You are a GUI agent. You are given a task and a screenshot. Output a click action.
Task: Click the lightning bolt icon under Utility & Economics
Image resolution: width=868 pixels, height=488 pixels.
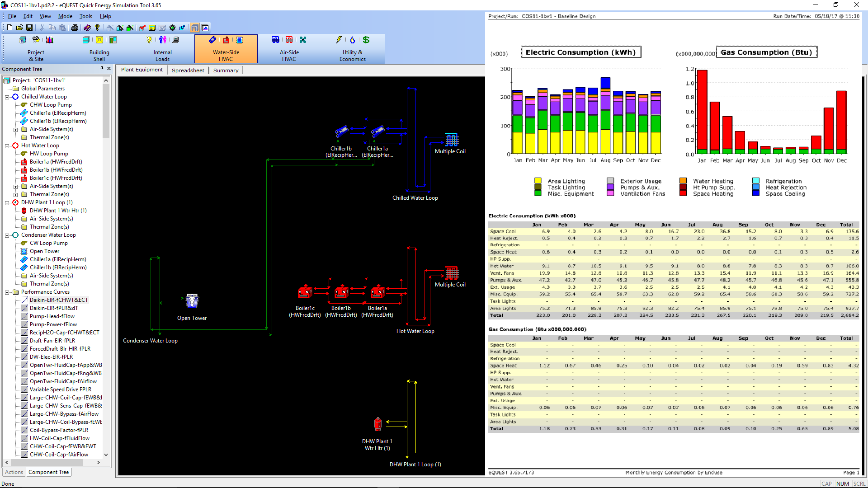tap(339, 40)
